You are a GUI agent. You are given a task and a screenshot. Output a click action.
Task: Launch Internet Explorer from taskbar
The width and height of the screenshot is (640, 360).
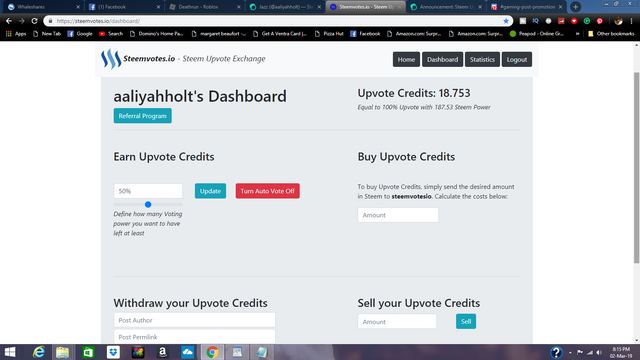(38, 352)
